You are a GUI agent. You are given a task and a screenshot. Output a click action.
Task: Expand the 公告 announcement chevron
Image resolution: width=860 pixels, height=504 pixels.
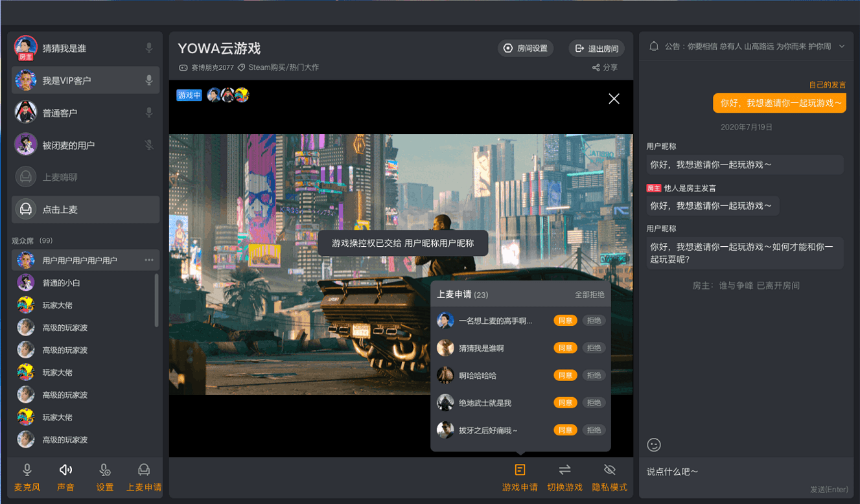tap(842, 46)
